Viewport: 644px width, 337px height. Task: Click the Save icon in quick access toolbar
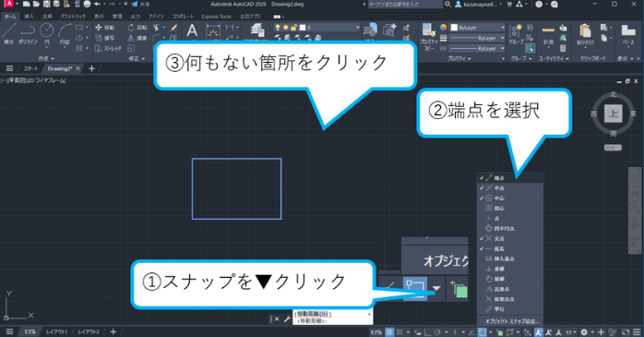click(x=46, y=4)
